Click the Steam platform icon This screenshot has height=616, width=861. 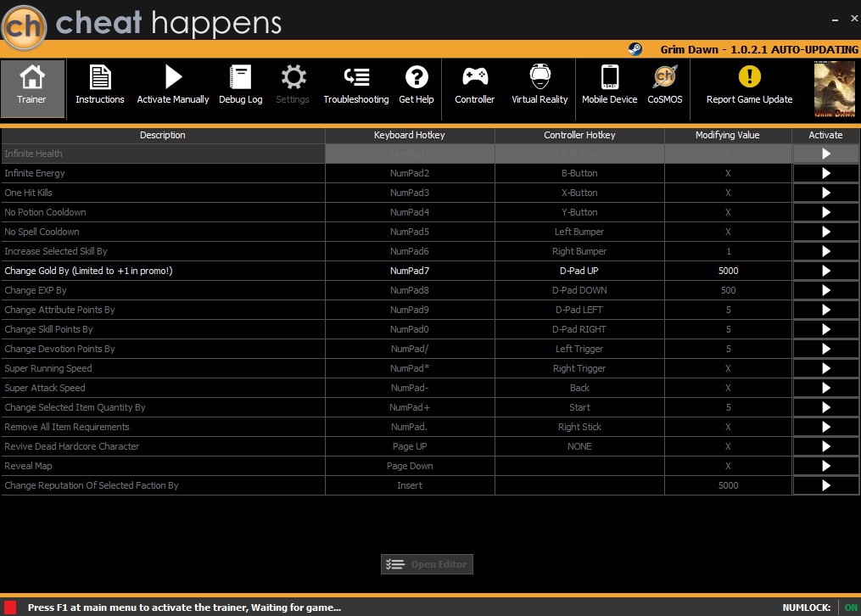point(635,49)
